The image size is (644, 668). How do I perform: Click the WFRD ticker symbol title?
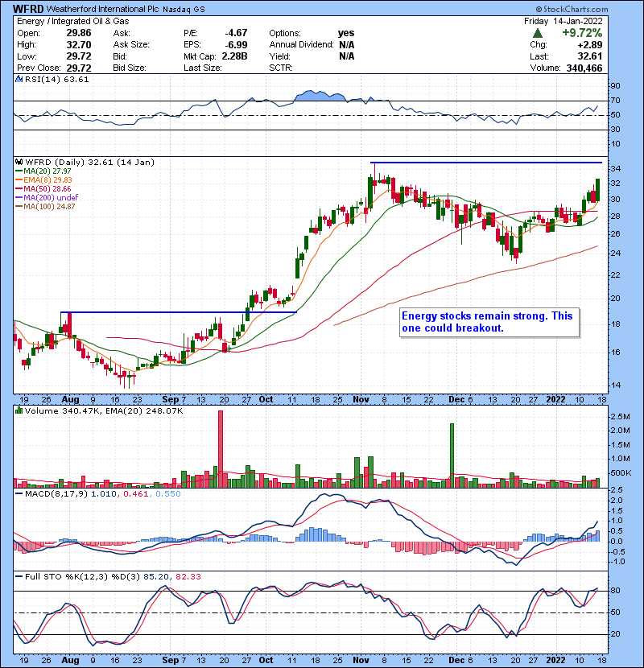click(x=28, y=9)
